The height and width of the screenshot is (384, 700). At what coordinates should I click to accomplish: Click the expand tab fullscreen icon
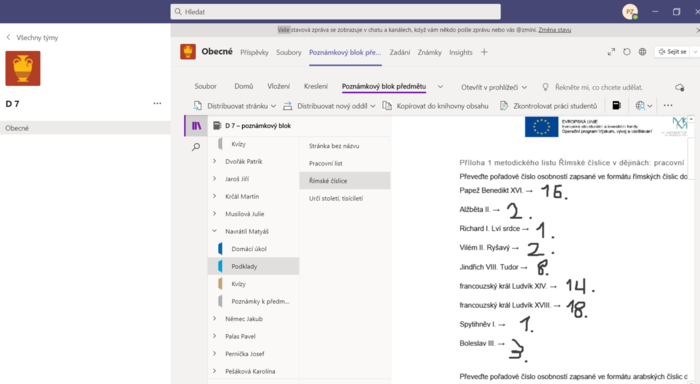coord(611,52)
